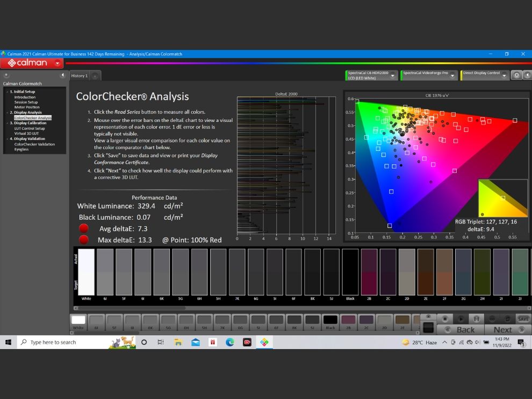Collapse the Calman Colormatch workflow panel arrow
532x399 pixels.
62,75
